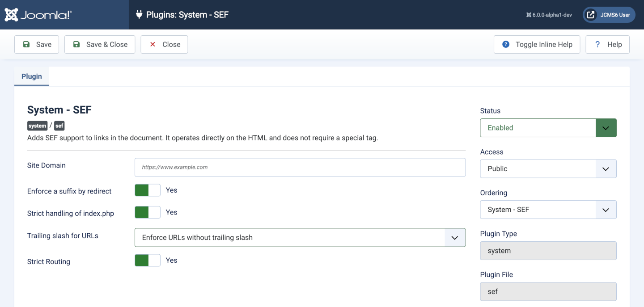The image size is (644, 307).
Task: Click the Joomla logo in header
Action: coord(38,15)
